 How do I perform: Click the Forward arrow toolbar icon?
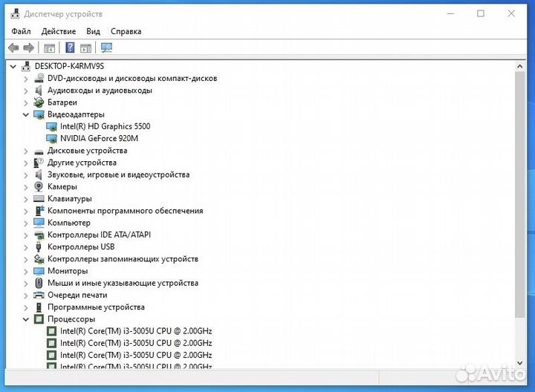click(29, 48)
